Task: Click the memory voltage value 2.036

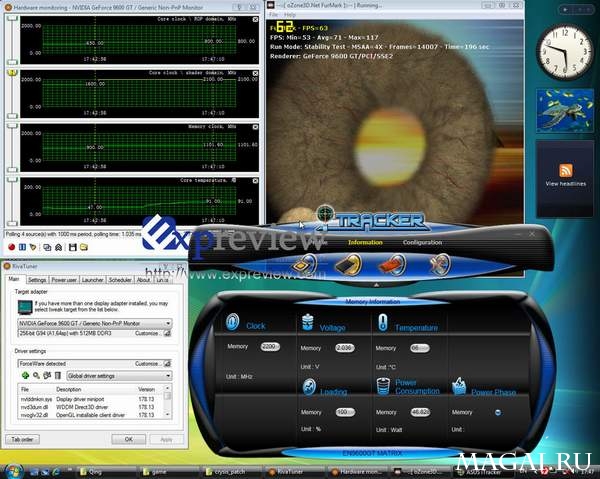Action: pos(345,348)
